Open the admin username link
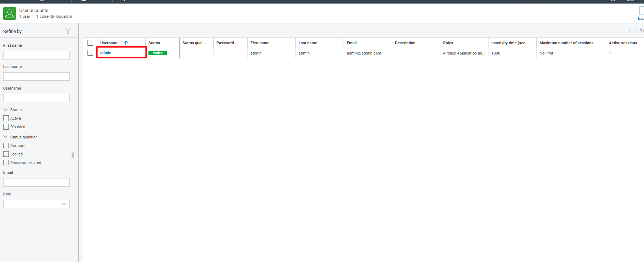This screenshot has width=644, height=262. click(x=106, y=53)
